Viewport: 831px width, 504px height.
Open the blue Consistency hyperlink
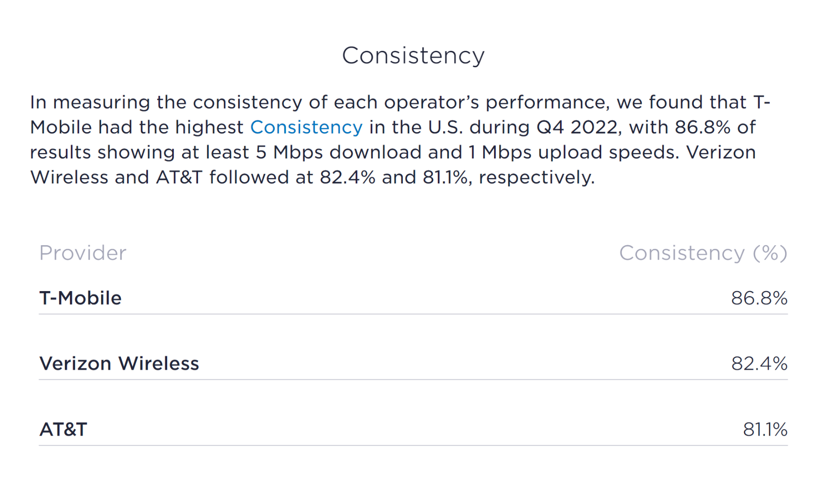306,127
